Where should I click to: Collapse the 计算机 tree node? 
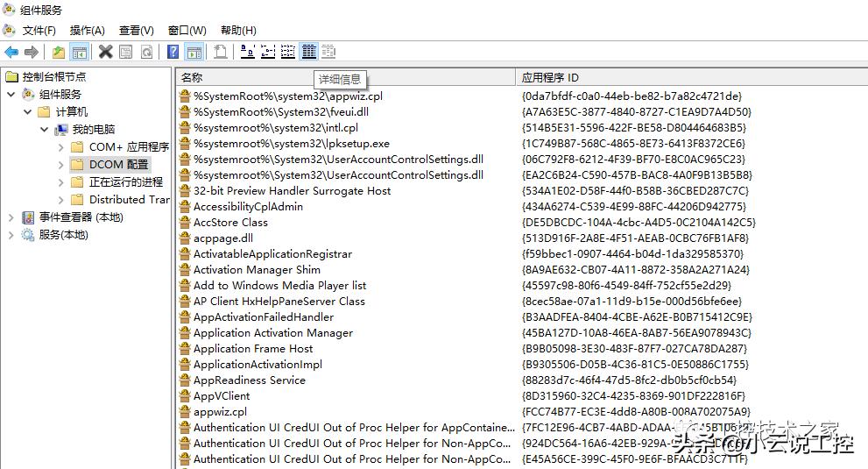pyautogui.click(x=27, y=112)
